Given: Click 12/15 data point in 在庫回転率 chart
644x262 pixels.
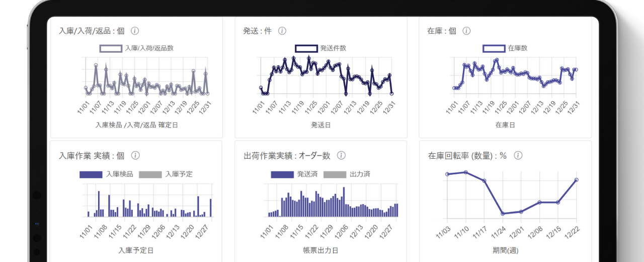Looking at the screenshot, I should 557,203.
